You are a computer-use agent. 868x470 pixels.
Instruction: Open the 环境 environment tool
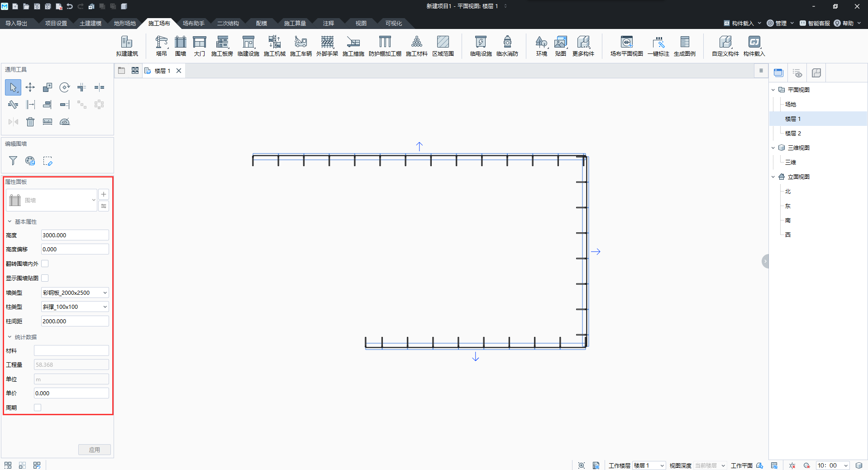pyautogui.click(x=541, y=46)
